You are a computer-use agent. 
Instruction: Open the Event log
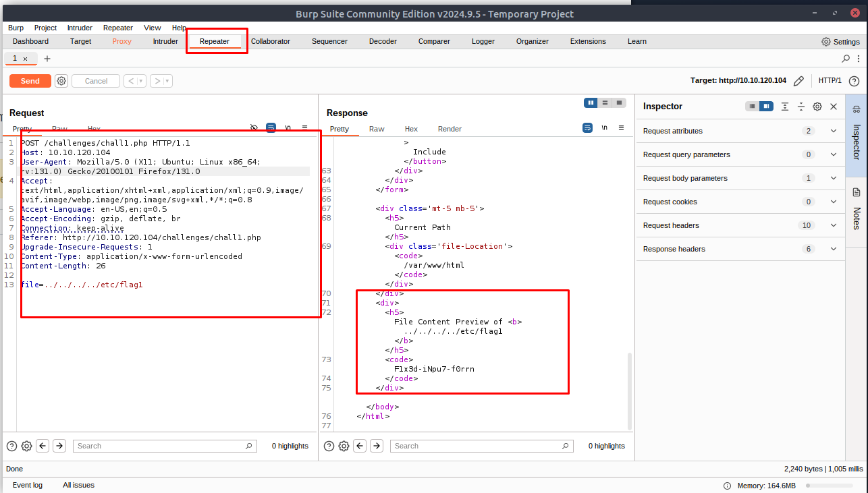[x=28, y=485]
